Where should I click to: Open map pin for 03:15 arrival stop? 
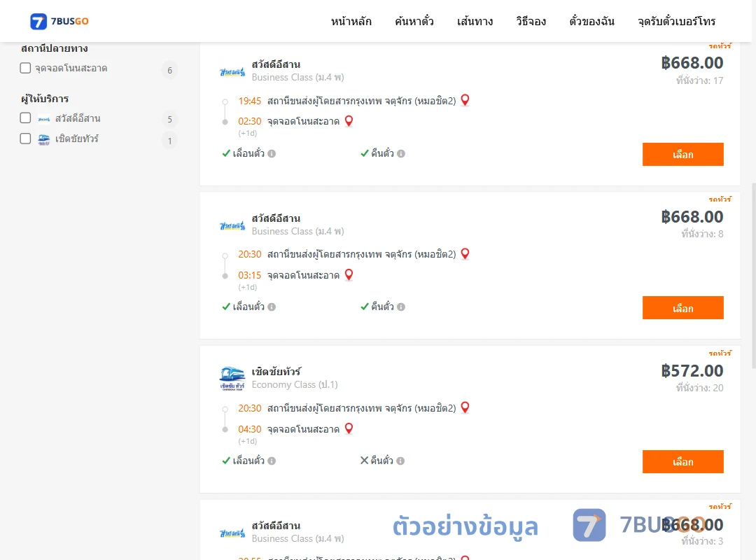[x=349, y=274]
